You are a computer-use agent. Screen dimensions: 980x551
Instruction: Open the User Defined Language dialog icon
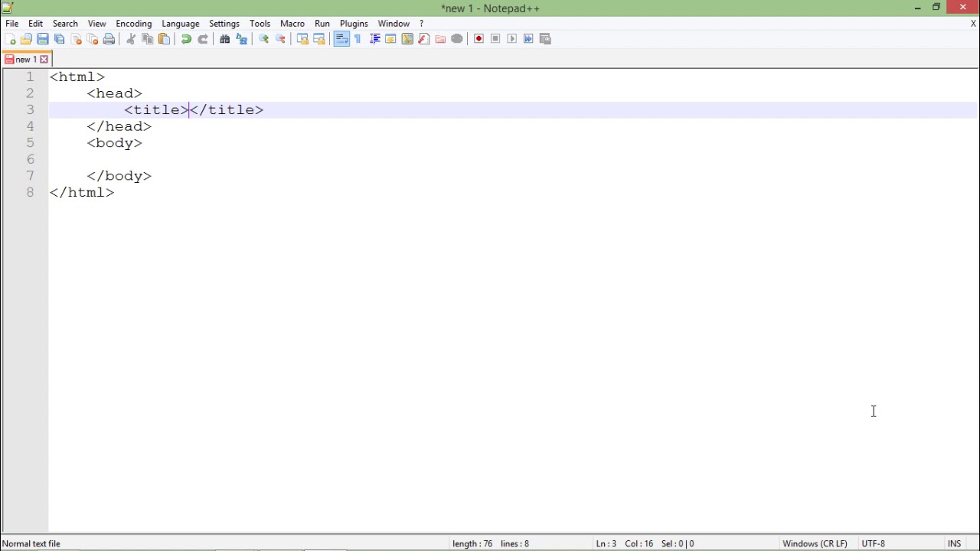point(390,39)
